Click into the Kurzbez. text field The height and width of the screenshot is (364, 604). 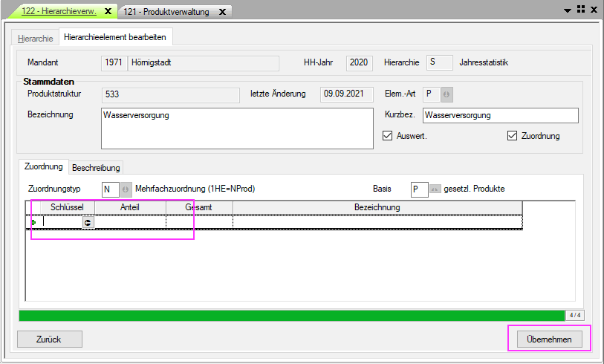(499, 115)
